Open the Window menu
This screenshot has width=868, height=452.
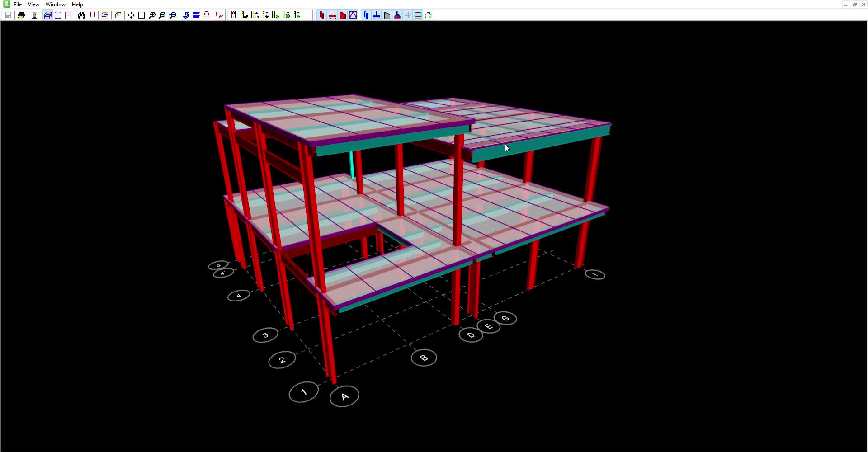coord(56,5)
